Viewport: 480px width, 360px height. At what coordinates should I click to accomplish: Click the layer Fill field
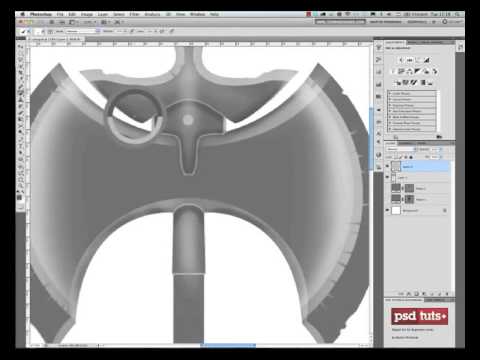click(434, 157)
